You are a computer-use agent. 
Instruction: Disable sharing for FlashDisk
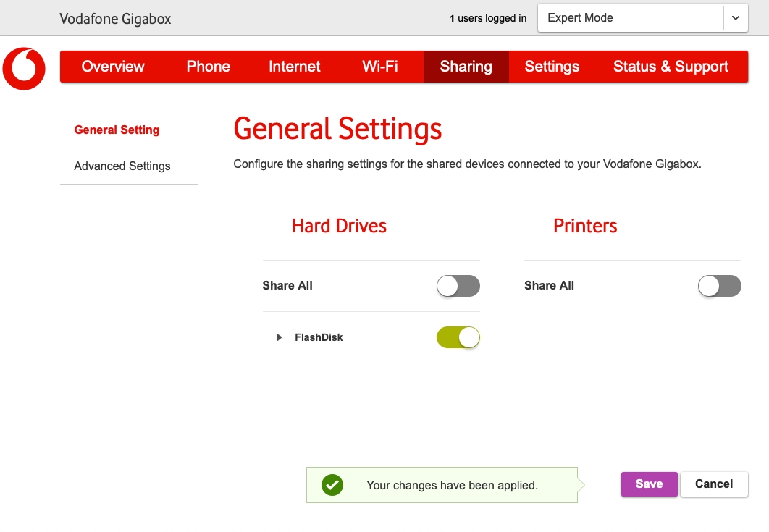(x=458, y=337)
